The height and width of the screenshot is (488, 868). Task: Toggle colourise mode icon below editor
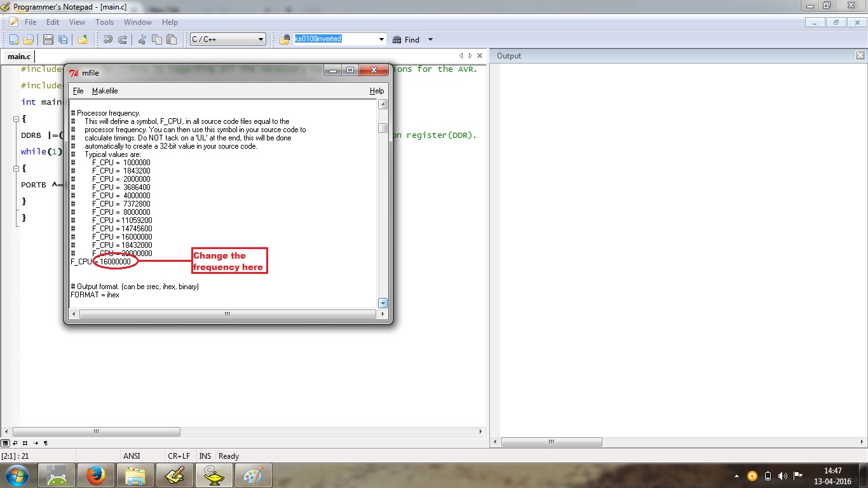pos(5,443)
